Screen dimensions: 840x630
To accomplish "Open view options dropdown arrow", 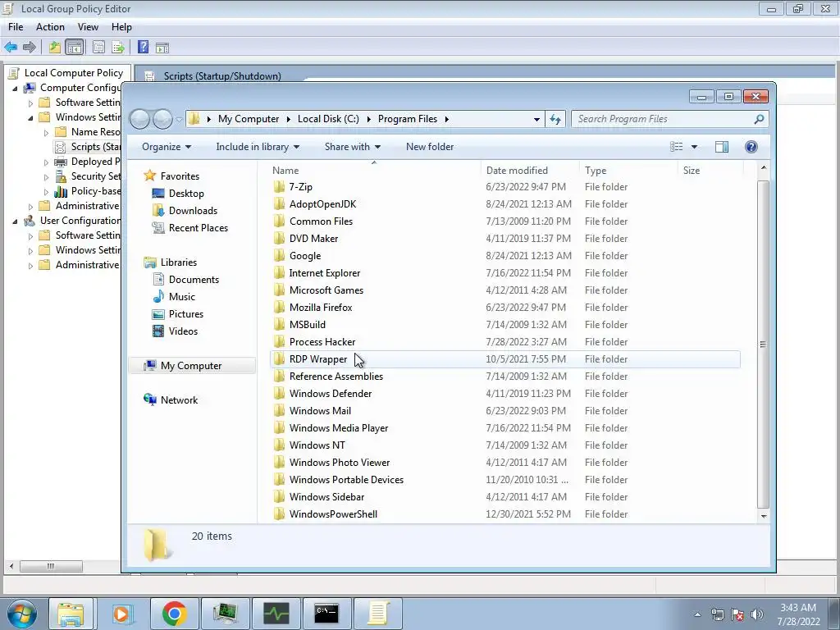I will [x=694, y=147].
